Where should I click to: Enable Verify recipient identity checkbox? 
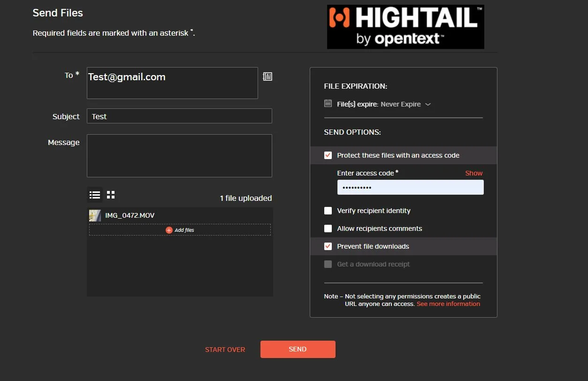point(328,211)
